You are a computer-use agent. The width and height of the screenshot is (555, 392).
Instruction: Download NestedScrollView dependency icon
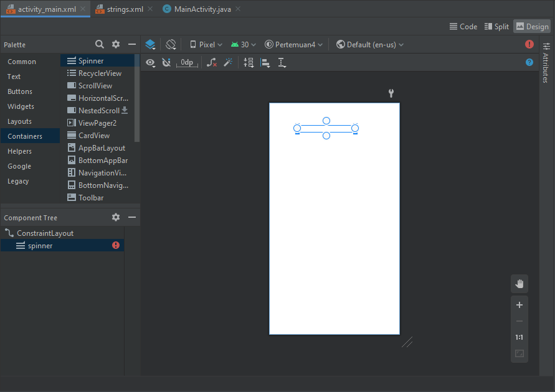[125, 110]
